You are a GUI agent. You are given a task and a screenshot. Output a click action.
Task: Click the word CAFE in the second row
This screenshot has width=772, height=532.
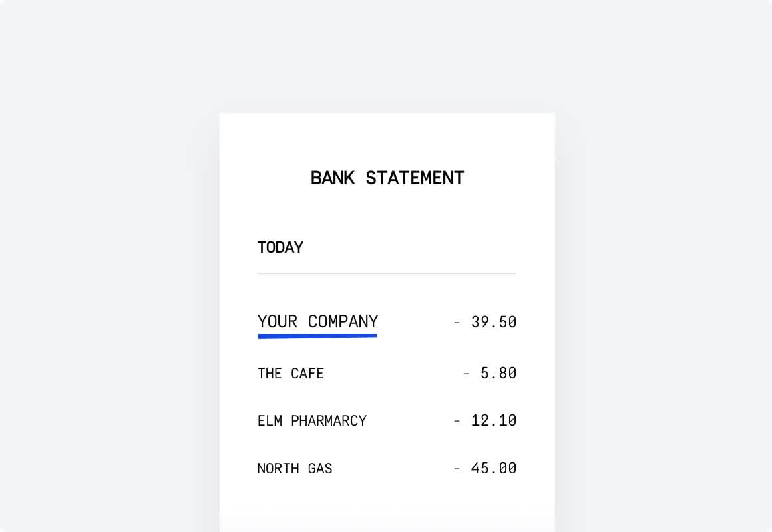307,374
